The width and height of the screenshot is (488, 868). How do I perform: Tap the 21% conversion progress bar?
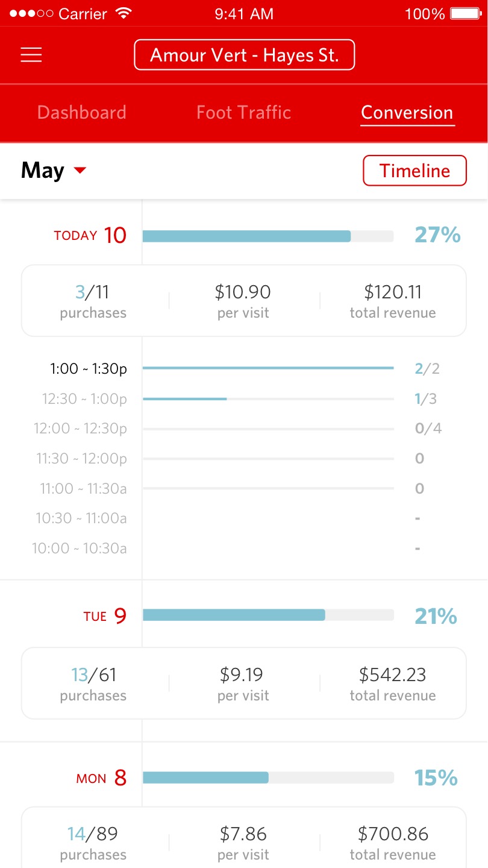267,615
